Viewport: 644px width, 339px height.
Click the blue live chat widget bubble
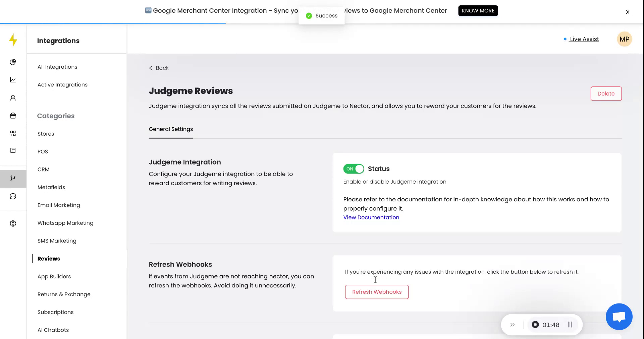[619, 317]
